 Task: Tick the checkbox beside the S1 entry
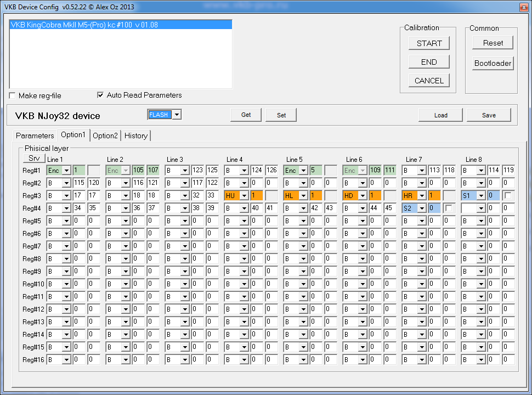click(x=508, y=195)
